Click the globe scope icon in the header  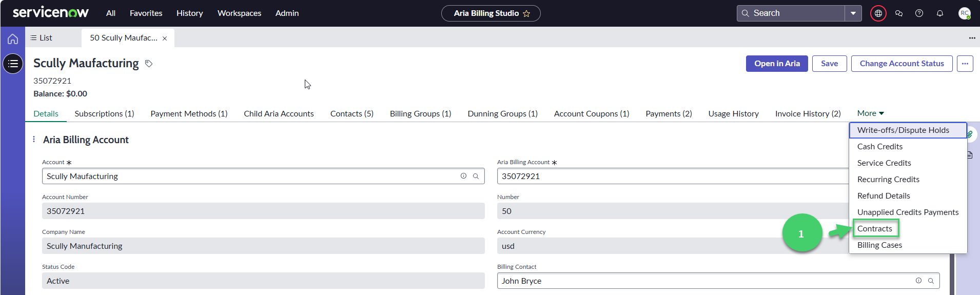(x=878, y=13)
